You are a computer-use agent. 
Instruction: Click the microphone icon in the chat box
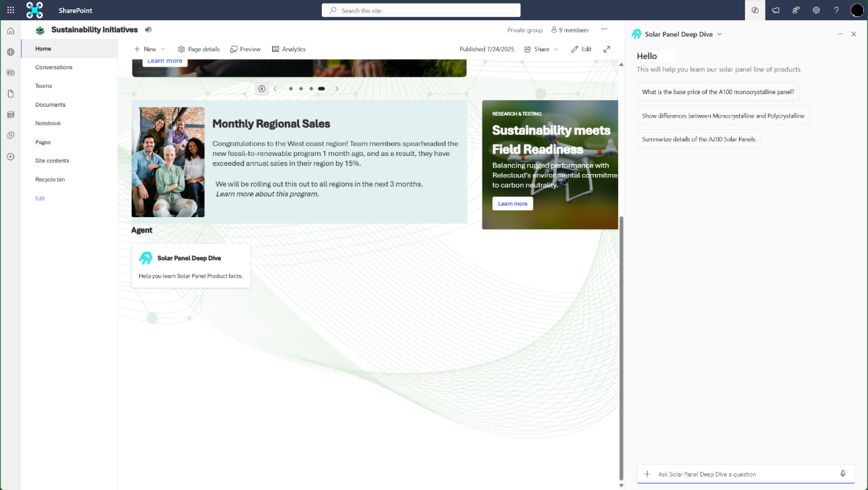click(842, 474)
